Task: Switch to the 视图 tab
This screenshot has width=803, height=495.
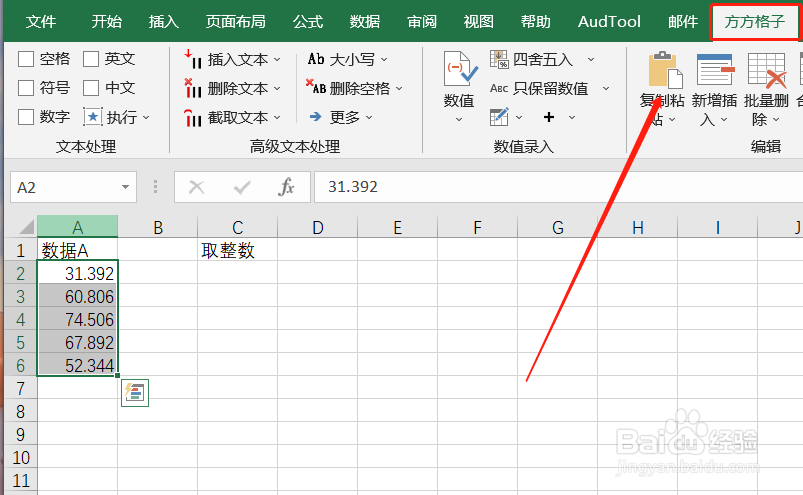Action: click(x=478, y=21)
